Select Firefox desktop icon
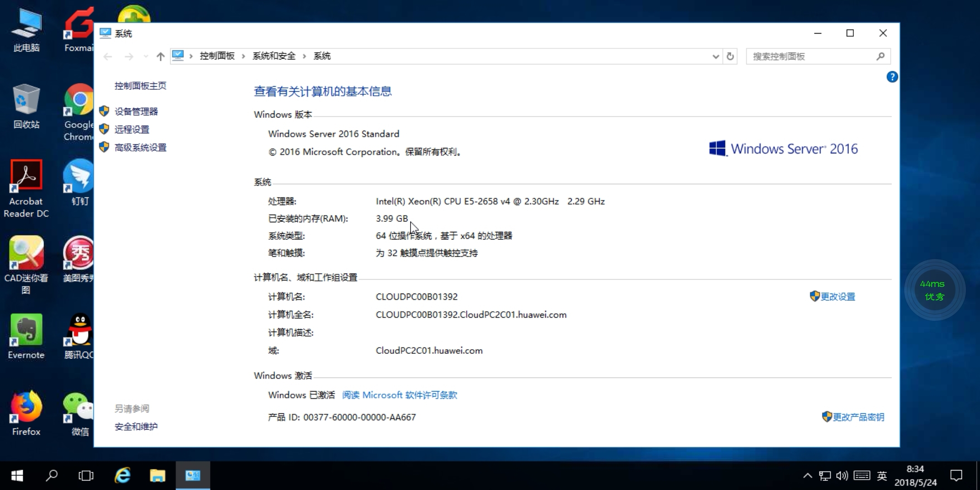 tap(26, 413)
